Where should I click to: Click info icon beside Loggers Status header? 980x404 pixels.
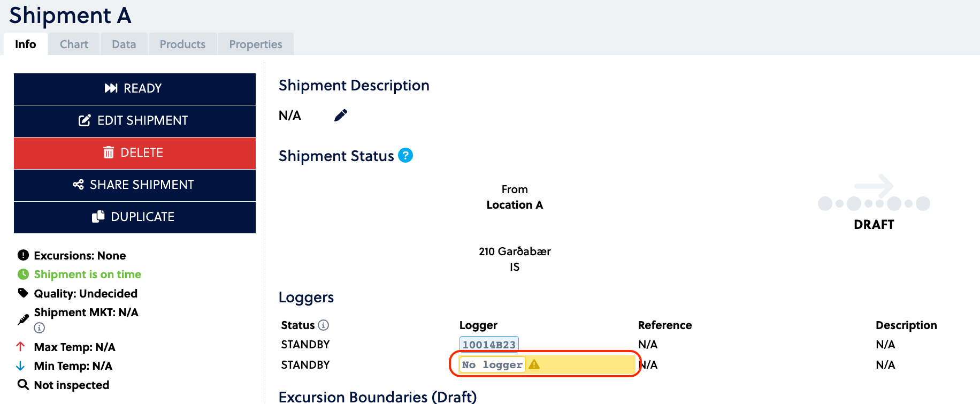[x=324, y=325]
